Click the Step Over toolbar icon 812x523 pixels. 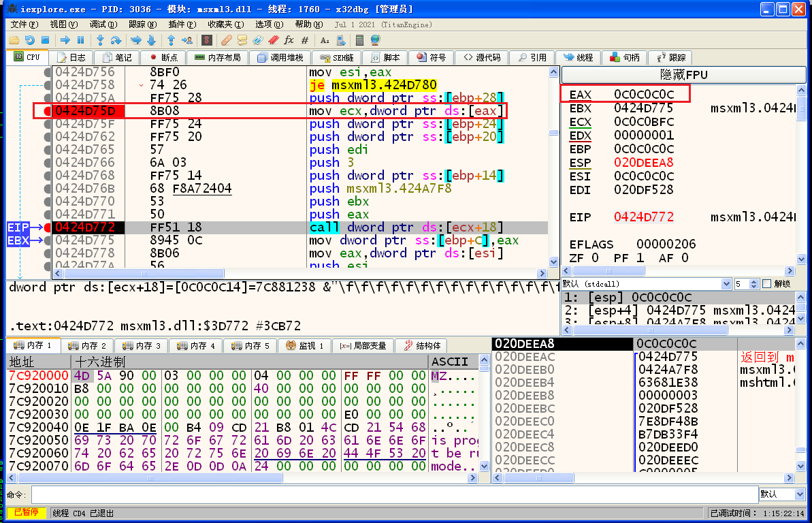click(x=116, y=40)
